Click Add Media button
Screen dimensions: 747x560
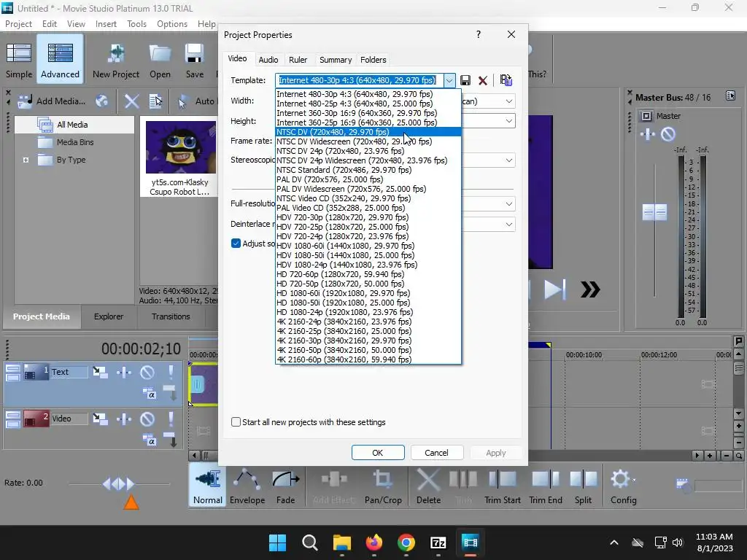pyautogui.click(x=52, y=101)
